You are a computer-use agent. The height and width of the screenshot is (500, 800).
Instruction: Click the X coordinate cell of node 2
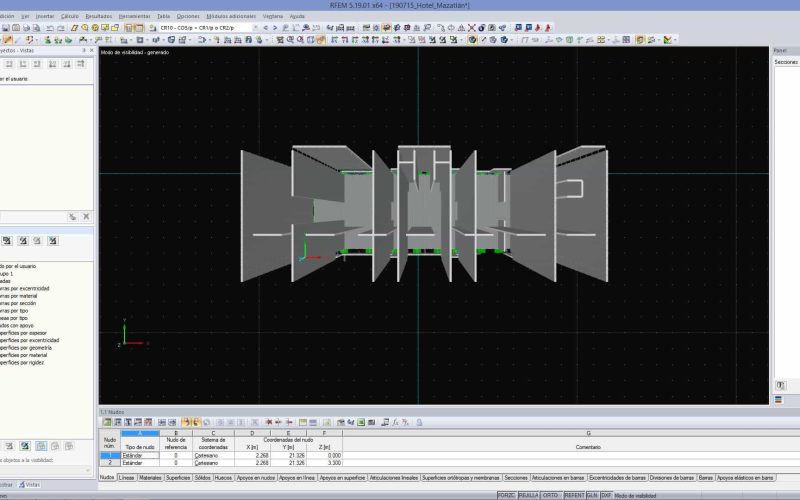(253, 463)
